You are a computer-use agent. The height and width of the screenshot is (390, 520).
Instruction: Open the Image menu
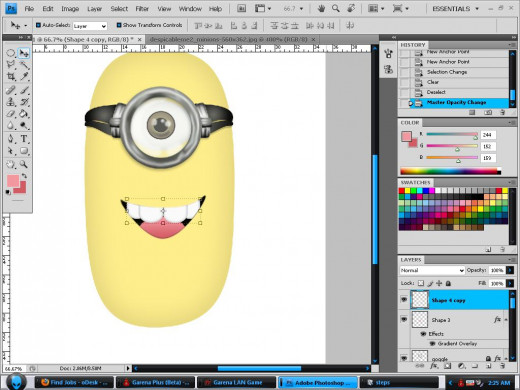click(70, 9)
